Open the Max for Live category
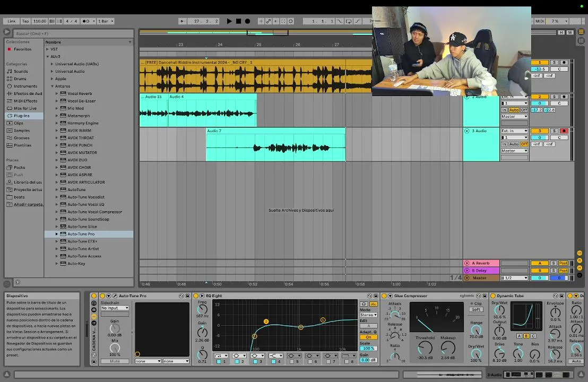 (25, 108)
